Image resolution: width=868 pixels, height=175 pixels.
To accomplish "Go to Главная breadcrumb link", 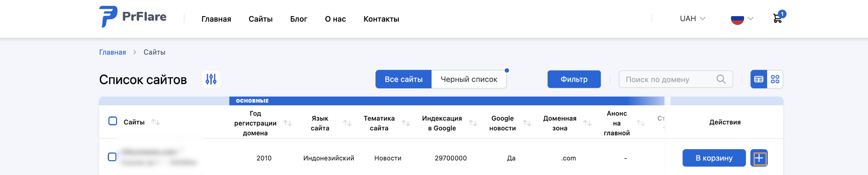I will pos(112,52).
